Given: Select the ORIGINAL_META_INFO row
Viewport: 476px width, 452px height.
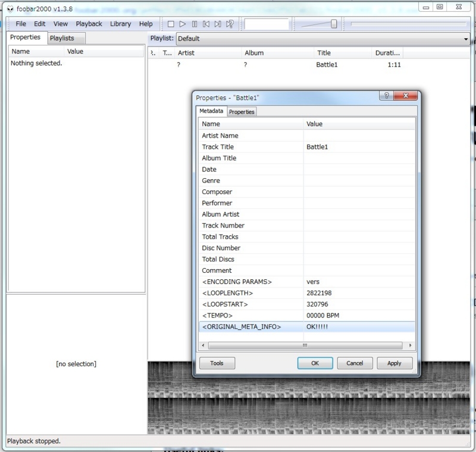Looking at the screenshot, I should (307, 327).
